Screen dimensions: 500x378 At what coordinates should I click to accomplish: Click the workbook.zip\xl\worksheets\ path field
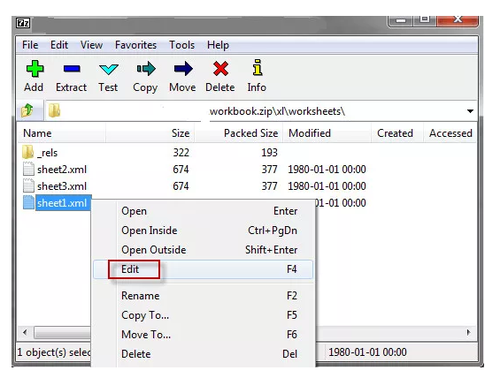point(260,111)
